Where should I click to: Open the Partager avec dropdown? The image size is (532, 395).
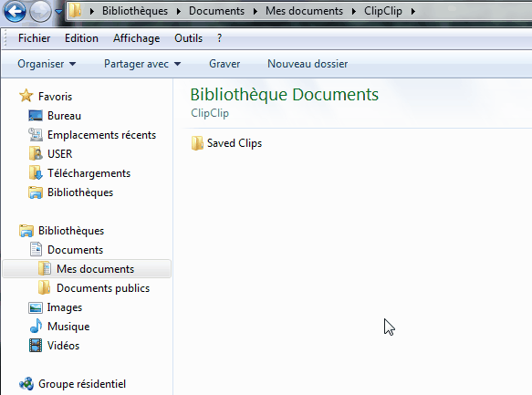pyautogui.click(x=142, y=64)
